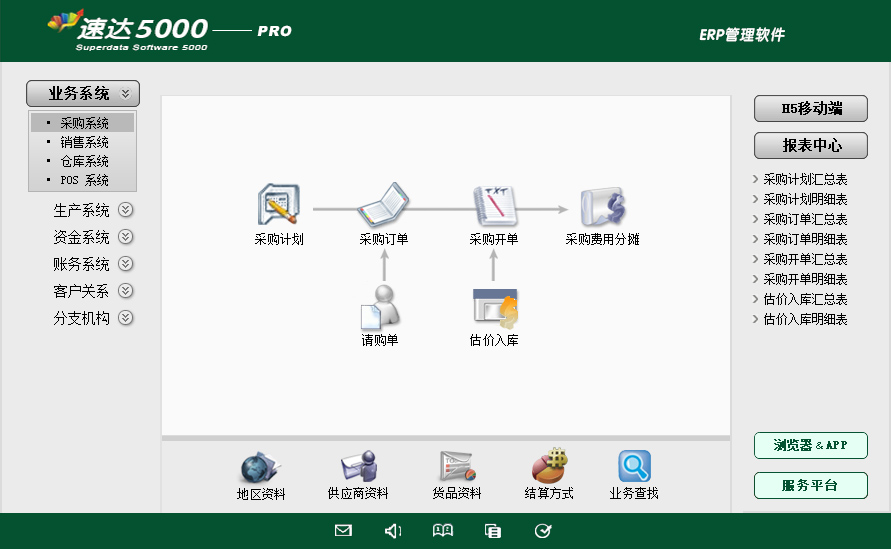Click the mail envelope icon in bottom bar
The height and width of the screenshot is (549, 891).
[x=343, y=530]
